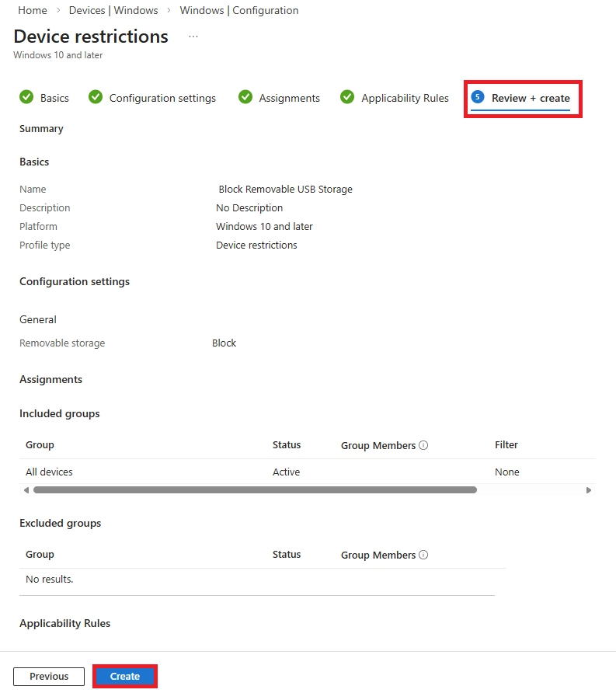The image size is (616, 693).
Task: Click the right arrow of horizontal scrollbar
Action: point(589,490)
